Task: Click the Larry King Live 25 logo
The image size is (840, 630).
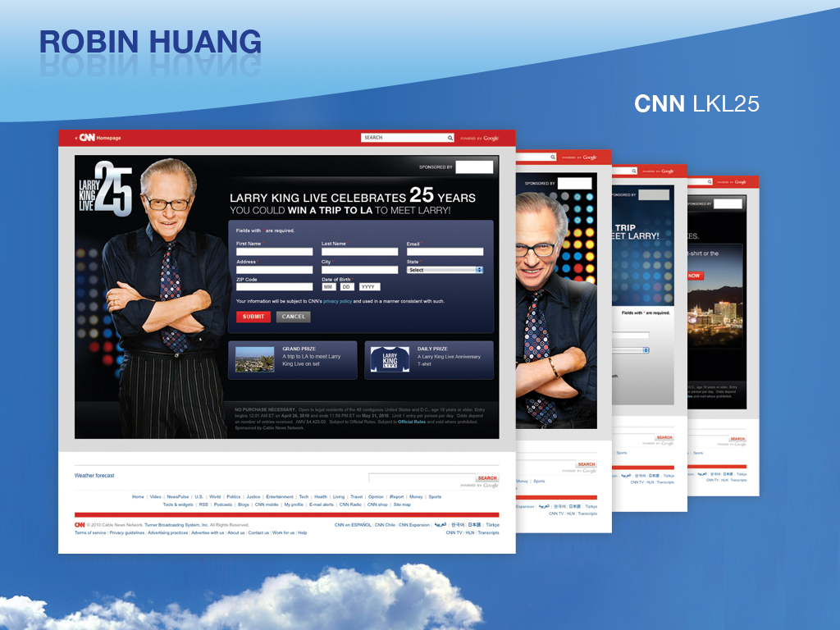Action: pyautogui.click(x=106, y=189)
